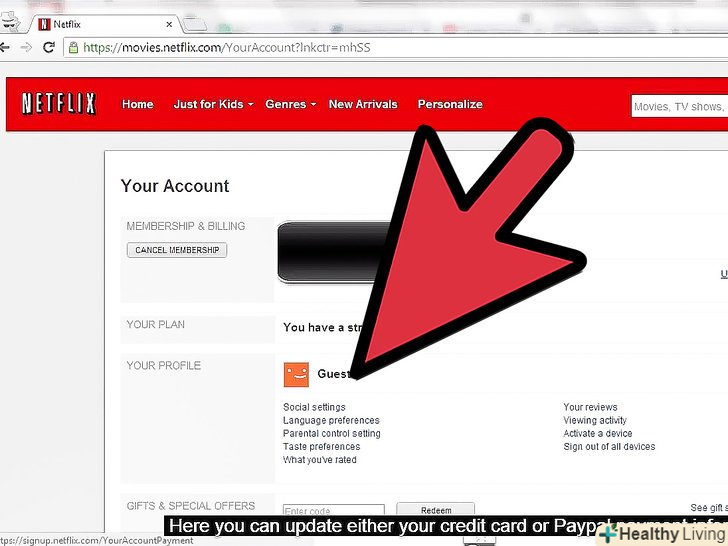Click the green padlock security icon

(x=73, y=47)
